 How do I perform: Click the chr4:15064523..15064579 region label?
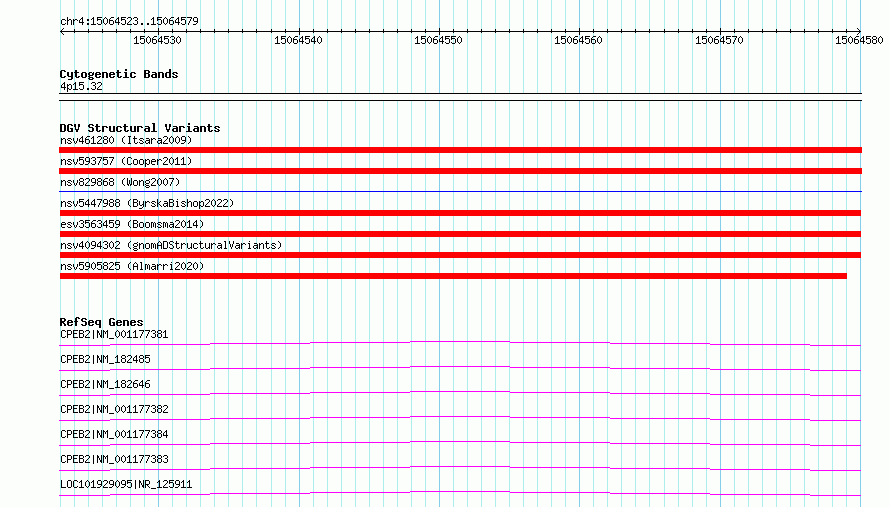[x=129, y=21]
